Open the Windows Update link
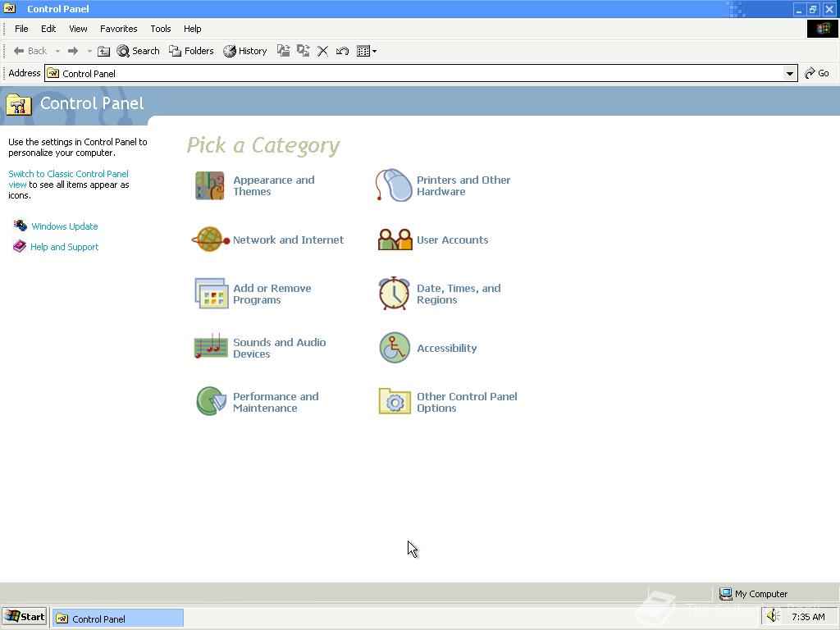 click(64, 226)
